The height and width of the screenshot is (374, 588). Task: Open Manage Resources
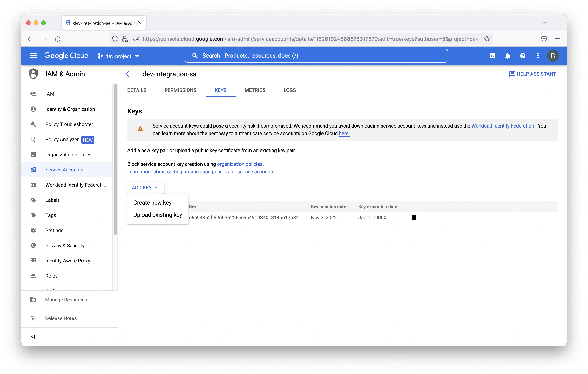(66, 300)
